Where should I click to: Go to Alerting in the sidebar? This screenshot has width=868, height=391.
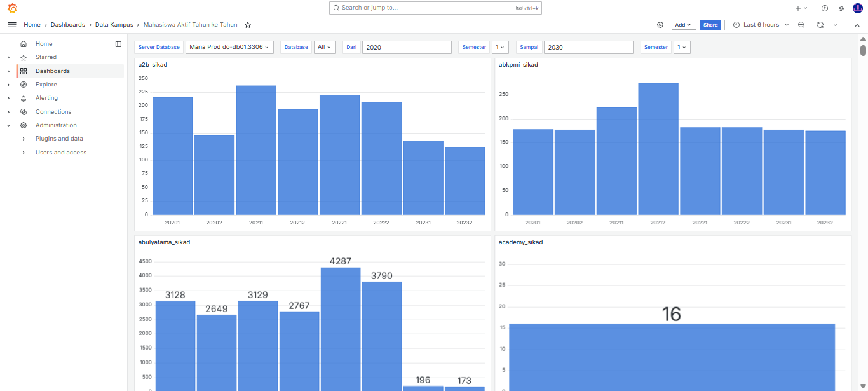[46, 98]
